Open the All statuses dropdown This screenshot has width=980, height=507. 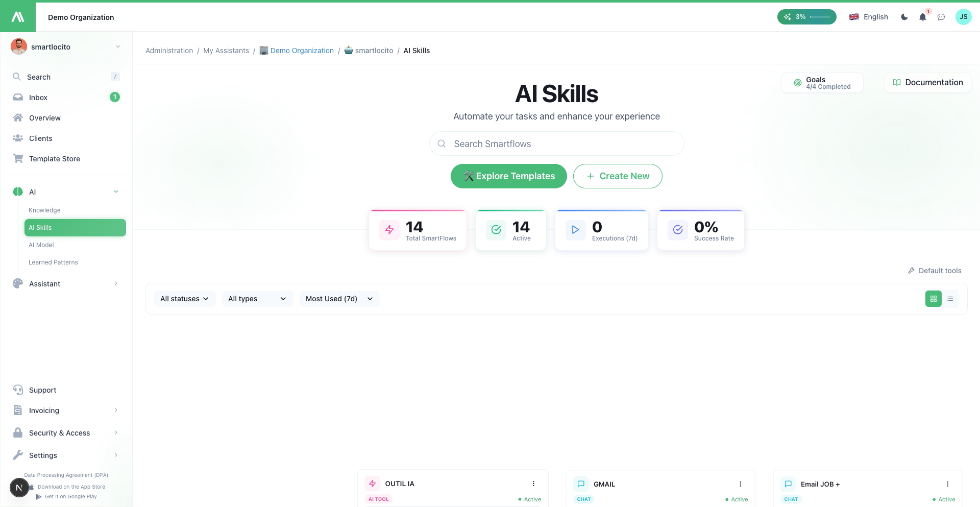click(x=184, y=299)
